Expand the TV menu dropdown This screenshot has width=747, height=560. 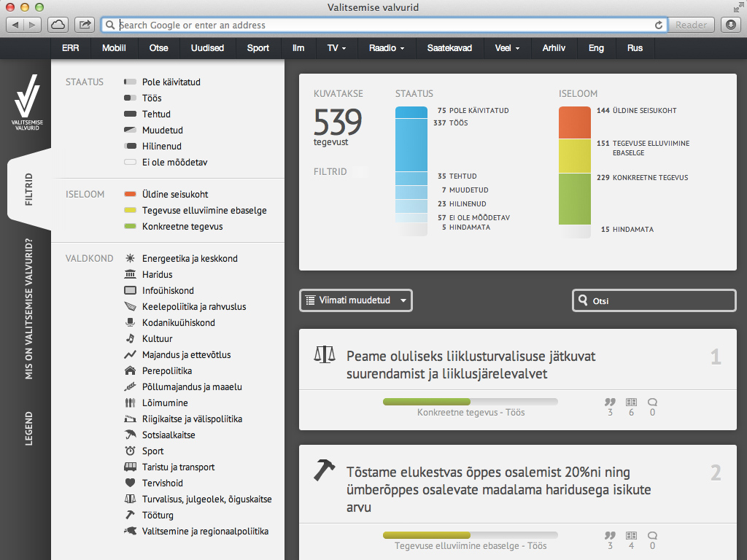[336, 48]
